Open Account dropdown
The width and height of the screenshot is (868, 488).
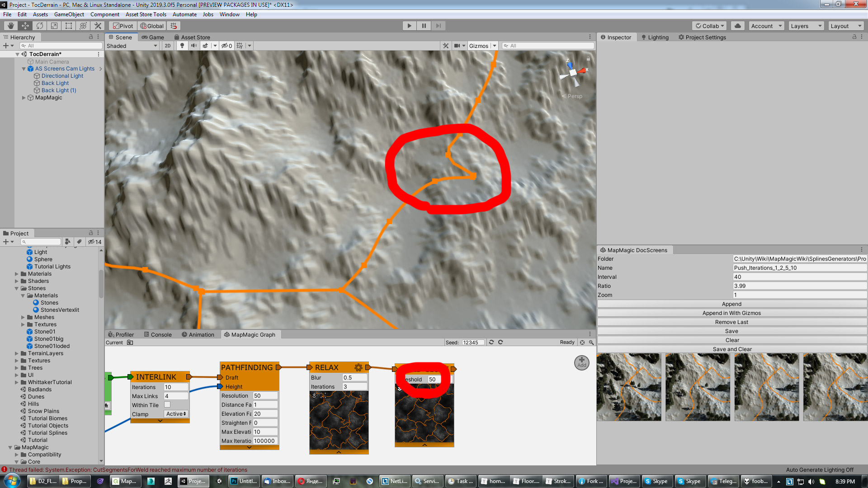click(x=766, y=26)
